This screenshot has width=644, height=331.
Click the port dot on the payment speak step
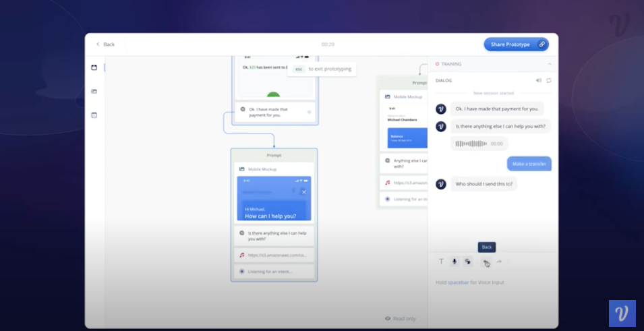pyautogui.click(x=309, y=112)
